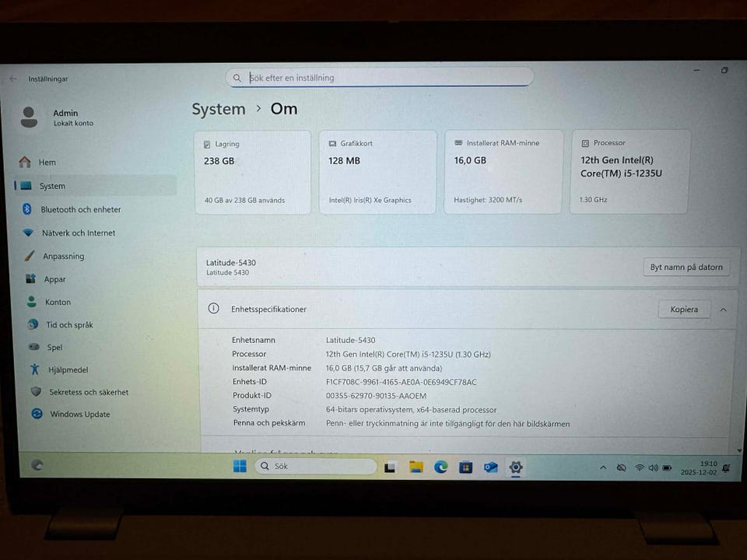Open the clock showing 2025-12-02

[x=699, y=468]
